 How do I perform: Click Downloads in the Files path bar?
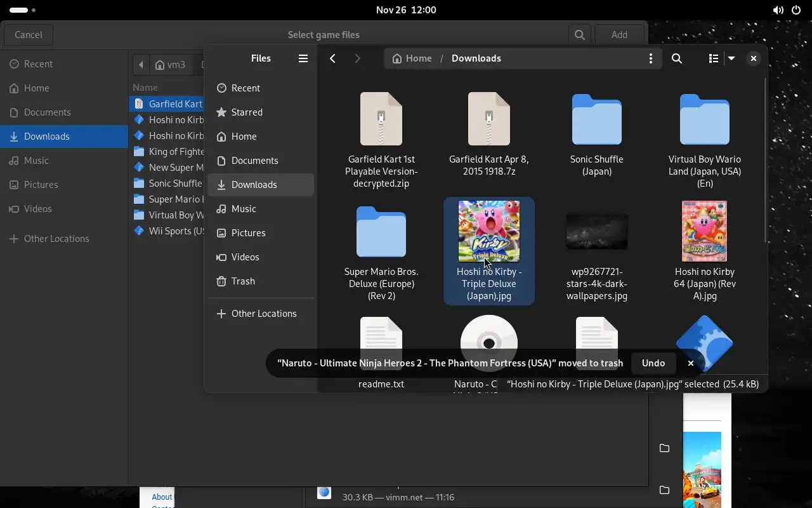click(x=476, y=58)
